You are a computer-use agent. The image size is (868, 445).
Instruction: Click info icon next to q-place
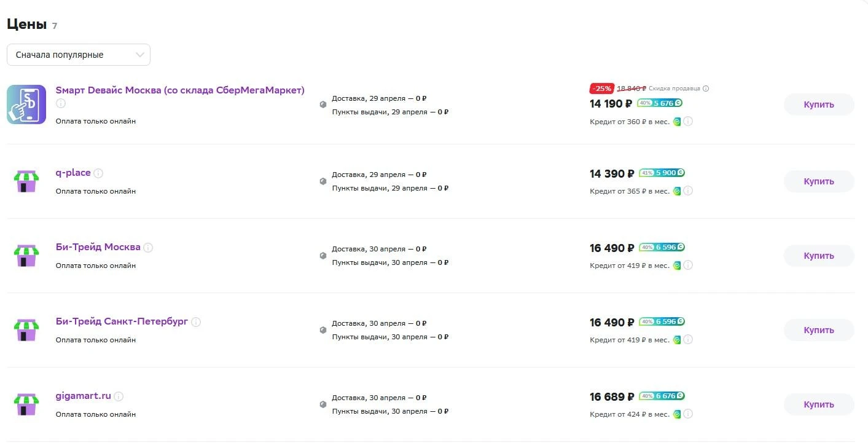click(98, 173)
